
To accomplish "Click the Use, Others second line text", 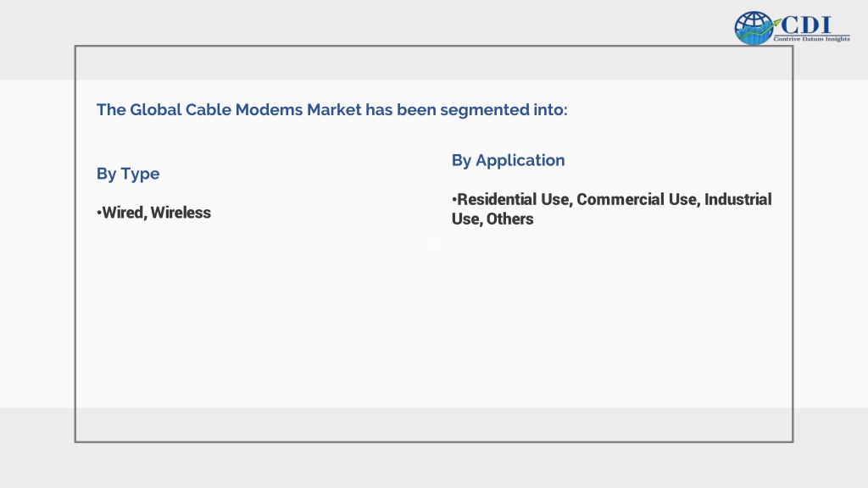I will tap(492, 219).
